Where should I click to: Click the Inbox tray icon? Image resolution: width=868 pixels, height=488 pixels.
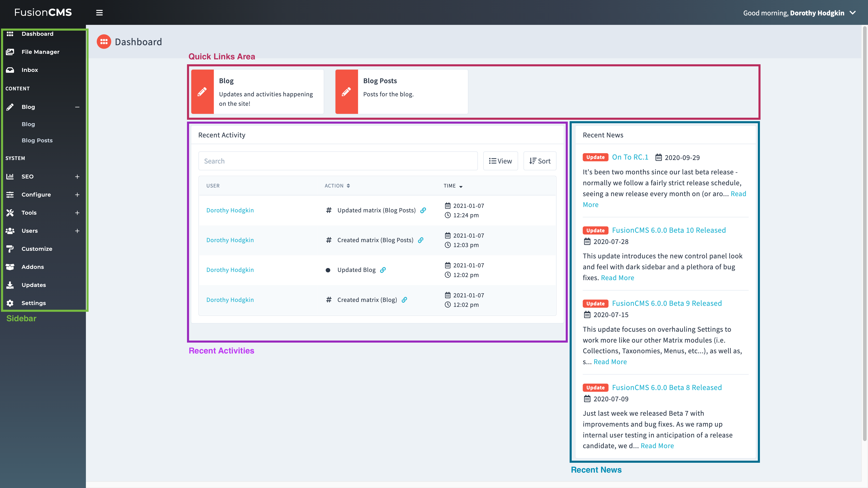click(10, 70)
